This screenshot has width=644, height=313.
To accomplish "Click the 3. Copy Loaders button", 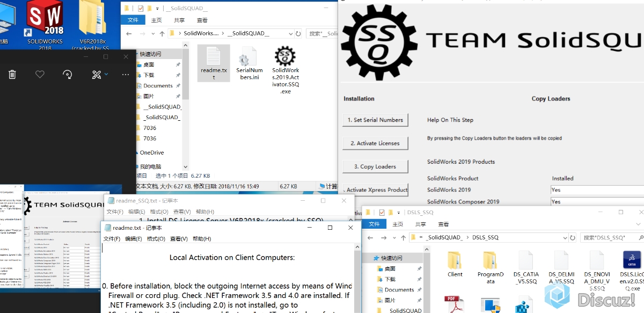I will point(375,166).
